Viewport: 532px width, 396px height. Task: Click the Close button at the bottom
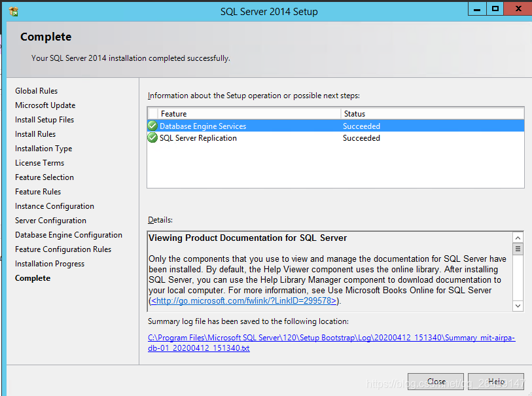(436, 382)
